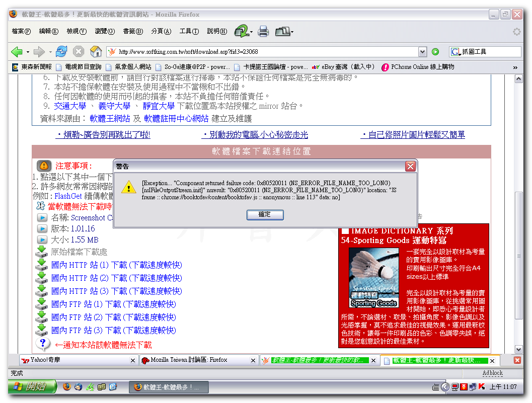Image resolution: width=532 pixels, height=403 pixels.
Task: Close the warning dialog with its X
Action: tap(410, 167)
